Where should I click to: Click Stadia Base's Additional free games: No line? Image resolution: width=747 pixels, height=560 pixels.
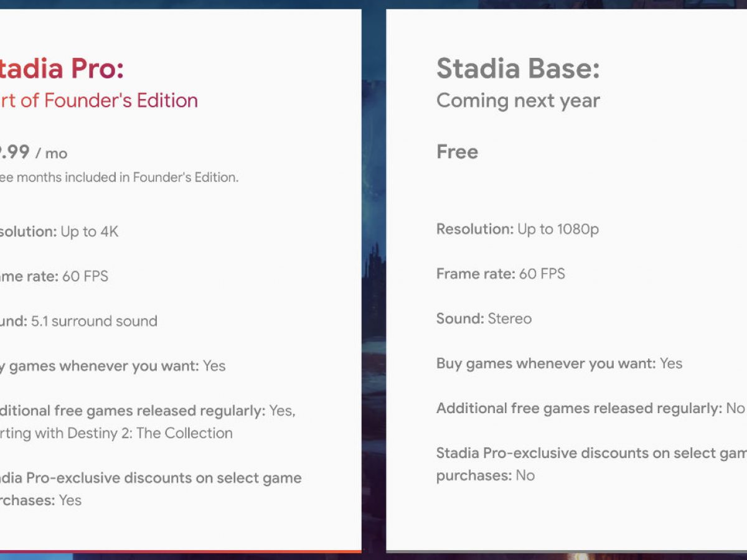590,408
